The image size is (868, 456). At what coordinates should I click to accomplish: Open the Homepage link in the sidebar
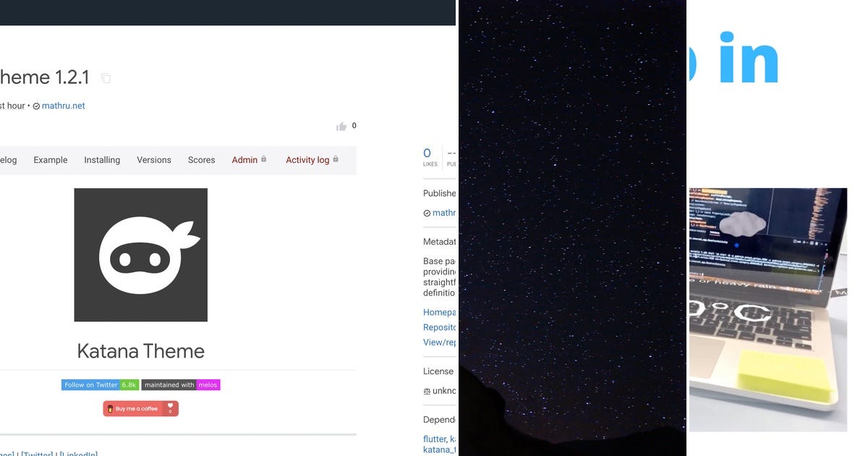[440, 313]
